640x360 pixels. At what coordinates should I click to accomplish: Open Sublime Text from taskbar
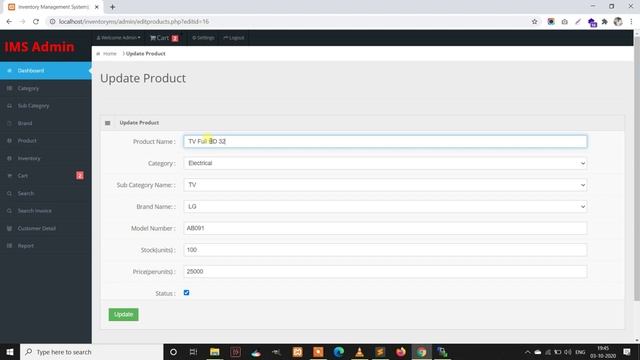380,352
